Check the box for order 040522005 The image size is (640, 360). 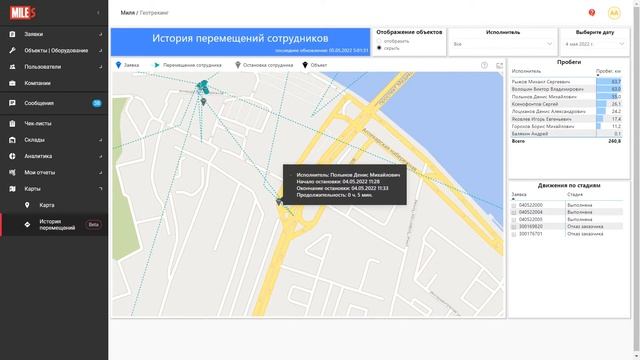tap(514, 220)
